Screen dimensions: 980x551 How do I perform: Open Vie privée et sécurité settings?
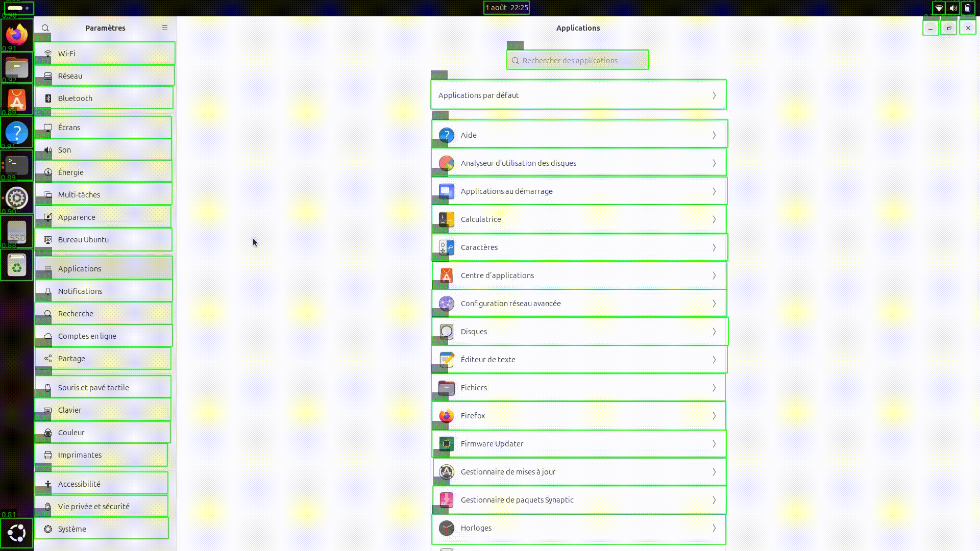click(93, 507)
